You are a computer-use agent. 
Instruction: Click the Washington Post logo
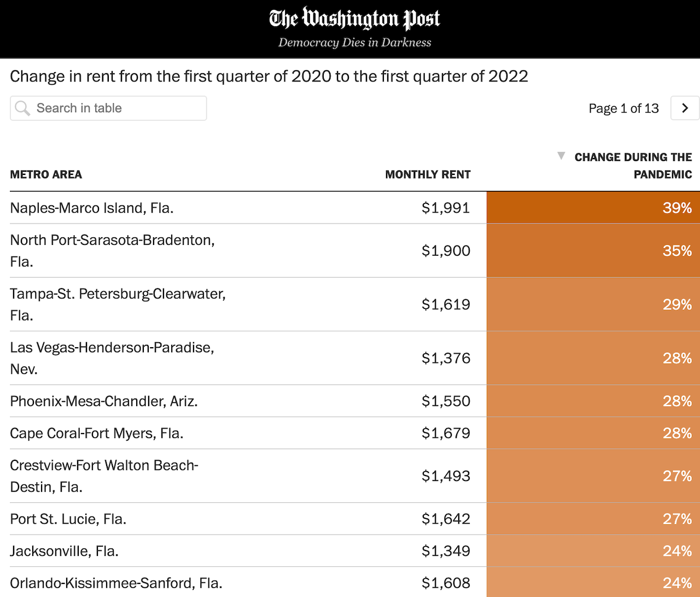(x=354, y=19)
